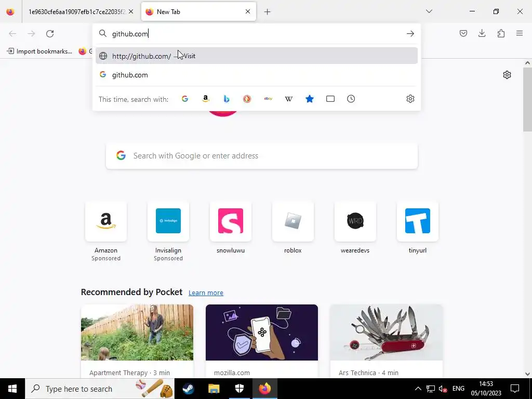532x399 pixels.
Task: Search open tabs with the tabs icon
Action: click(330, 99)
